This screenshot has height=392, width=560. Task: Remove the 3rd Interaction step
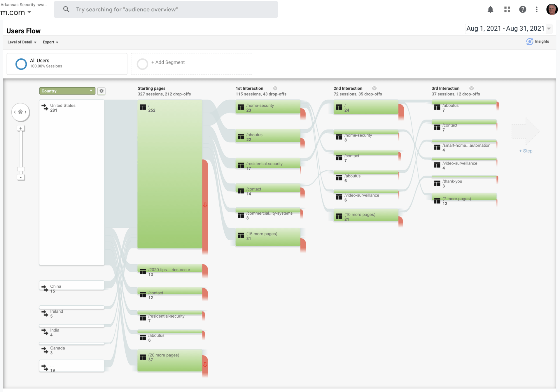click(x=472, y=88)
